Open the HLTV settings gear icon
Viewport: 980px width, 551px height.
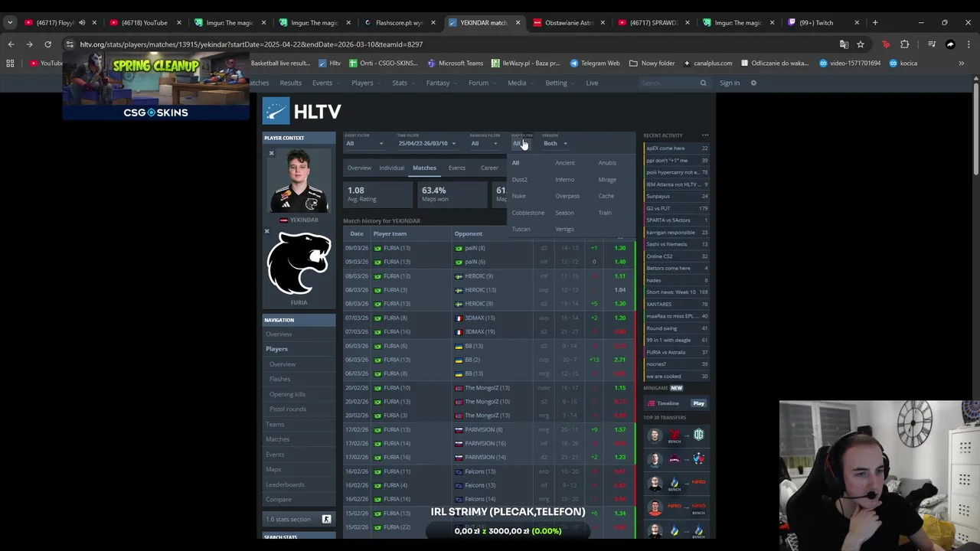tap(753, 83)
